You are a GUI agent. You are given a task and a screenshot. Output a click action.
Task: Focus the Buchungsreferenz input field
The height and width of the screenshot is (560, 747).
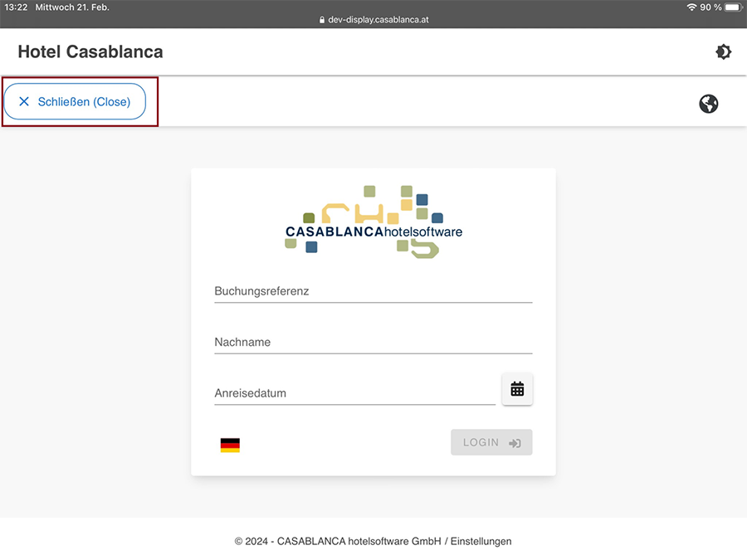click(373, 291)
